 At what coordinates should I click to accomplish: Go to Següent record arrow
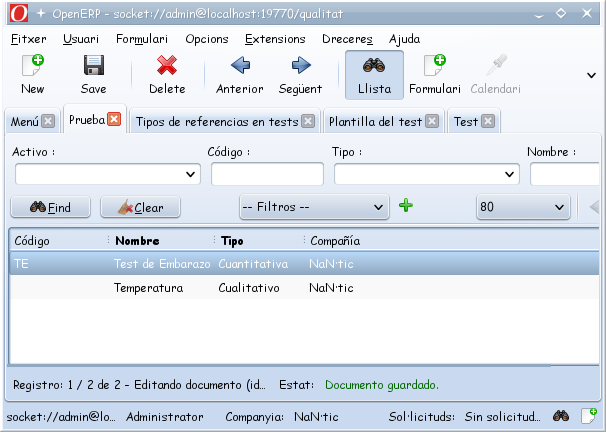[x=301, y=65]
